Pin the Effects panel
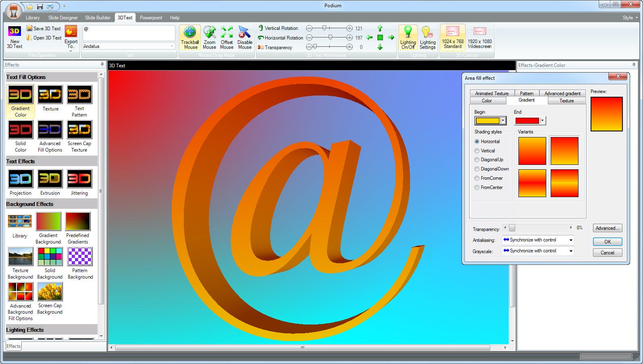Image resolution: width=643 pixels, height=364 pixels. (102, 64)
